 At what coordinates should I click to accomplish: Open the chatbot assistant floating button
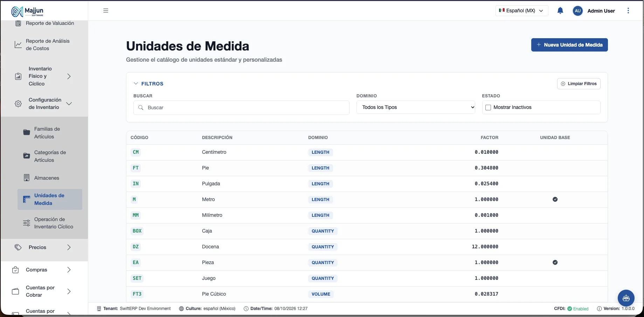[626, 298]
